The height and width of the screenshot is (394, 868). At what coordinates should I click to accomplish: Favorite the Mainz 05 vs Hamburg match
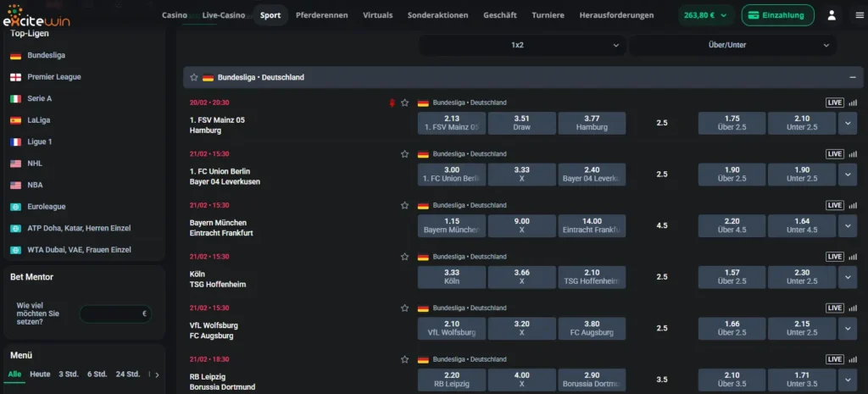[404, 103]
